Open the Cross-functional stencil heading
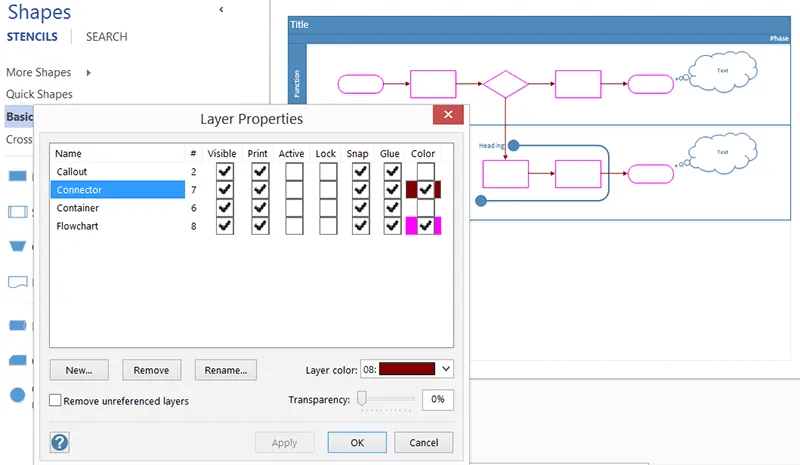The image size is (800, 465). pyautogui.click(x=19, y=139)
